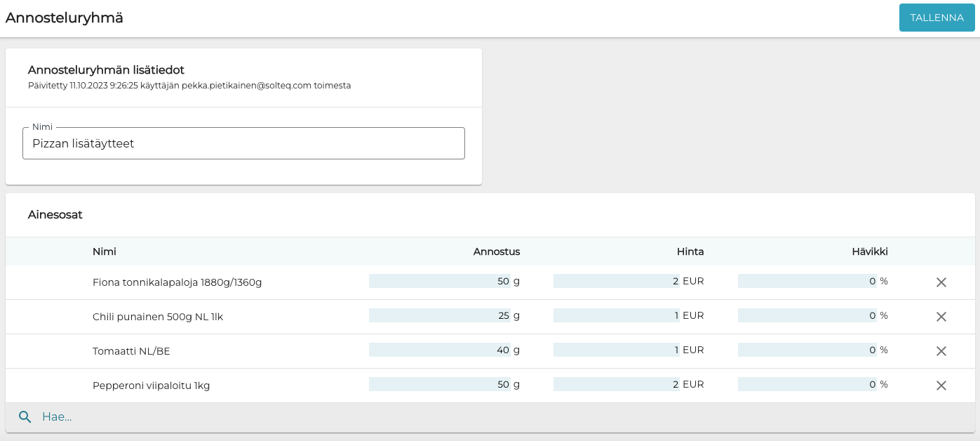Change Chili punainen Hinta value

(617, 316)
